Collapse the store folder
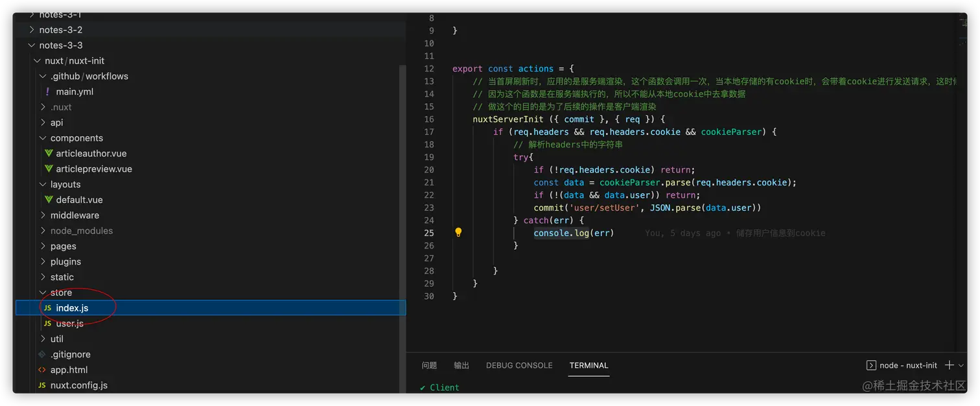Image resolution: width=980 pixels, height=406 pixels. click(x=43, y=293)
